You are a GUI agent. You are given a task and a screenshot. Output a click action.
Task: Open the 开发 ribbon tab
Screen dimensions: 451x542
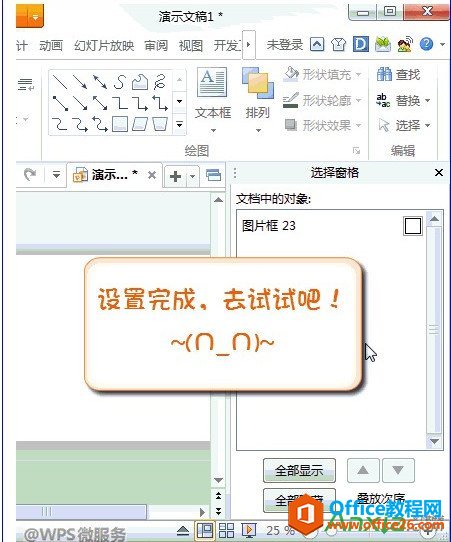point(227,45)
